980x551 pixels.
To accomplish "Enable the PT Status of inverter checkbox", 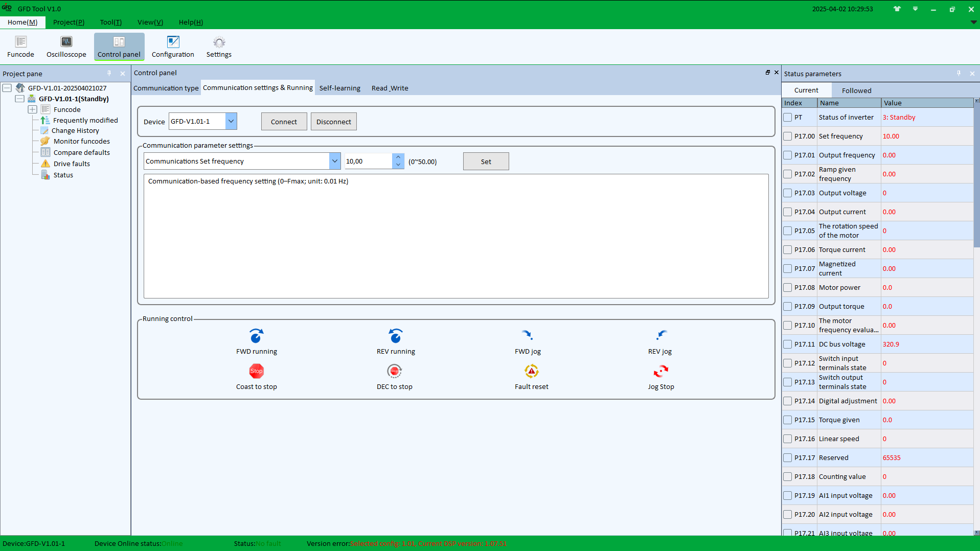I will [788, 118].
